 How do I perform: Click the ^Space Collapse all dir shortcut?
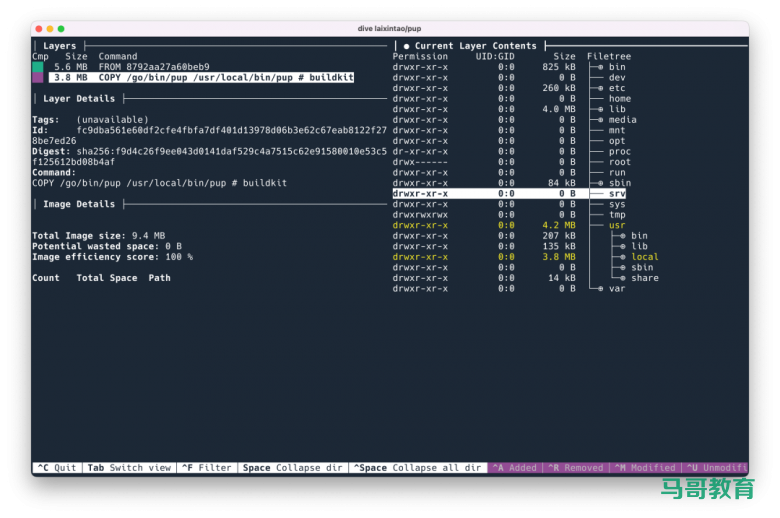[417, 468]
